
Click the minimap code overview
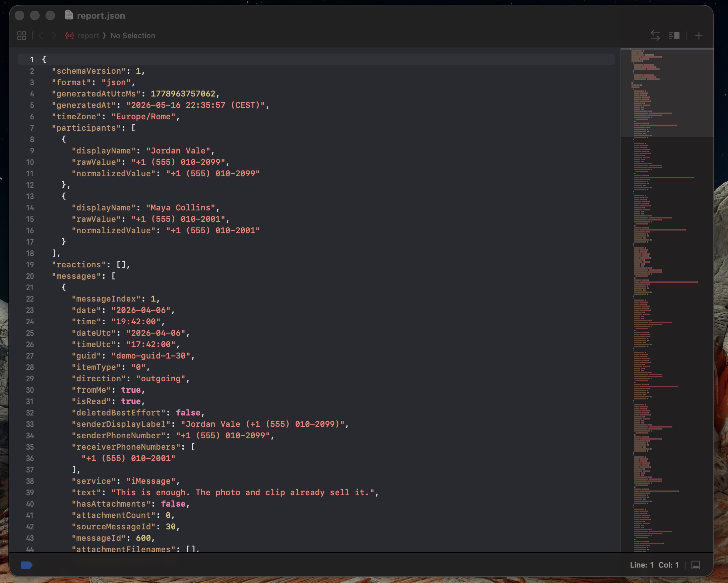[667, 300]
